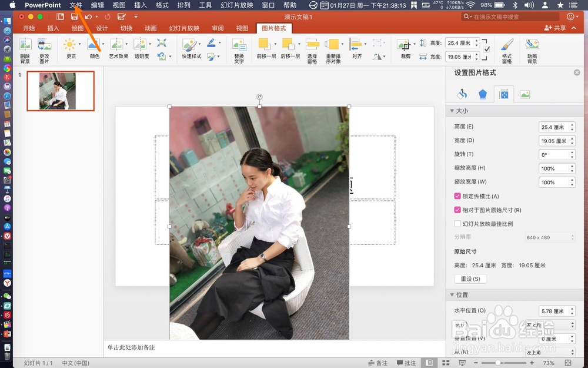
Task: Increase 旋转 value with the stepper arrow
Action: (x=571, y=152)
